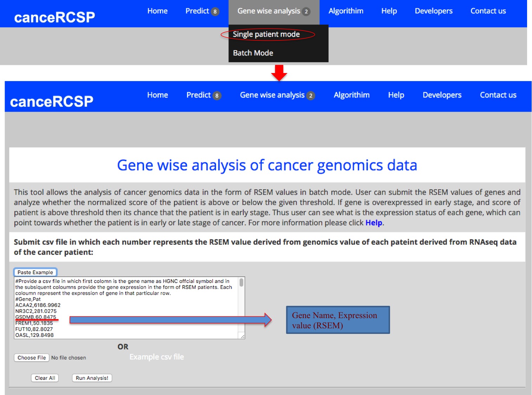Go to Algorithim page in lower navbar

(351, 95)
